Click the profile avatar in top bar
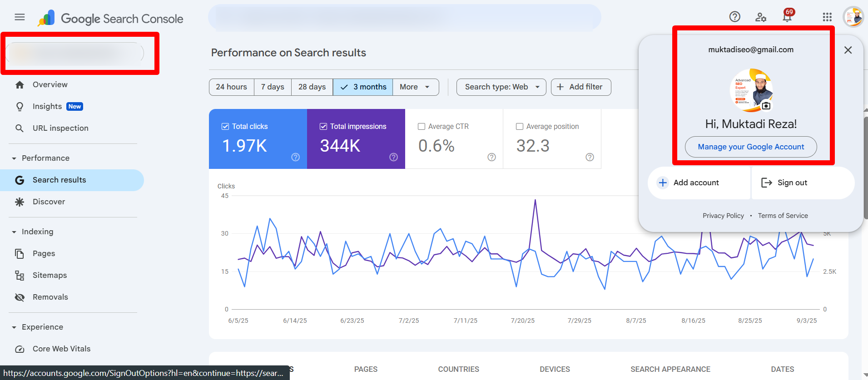The height and width of the screenshot is (380, 868). coord(853,17)
